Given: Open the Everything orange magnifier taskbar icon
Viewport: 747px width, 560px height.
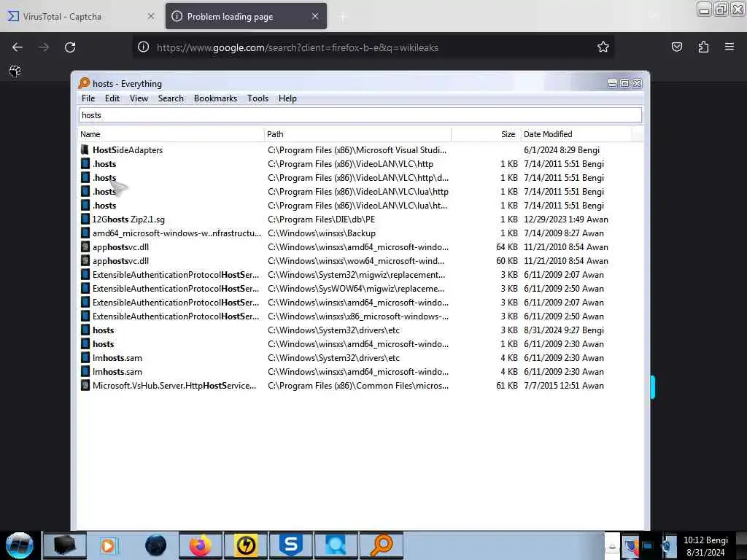Looking at the screenshot, I should [x=382, y=545].
